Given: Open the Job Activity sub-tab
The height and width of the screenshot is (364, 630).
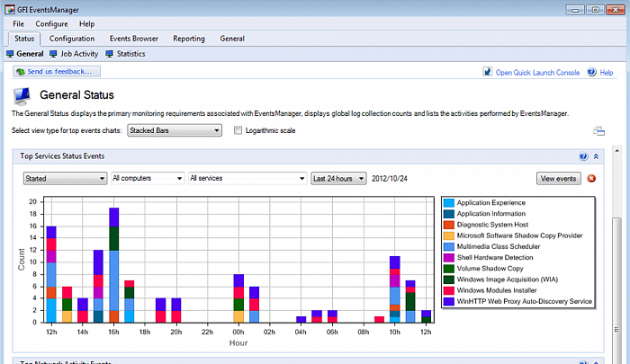Looking at the screenshot, I should 79,54.
